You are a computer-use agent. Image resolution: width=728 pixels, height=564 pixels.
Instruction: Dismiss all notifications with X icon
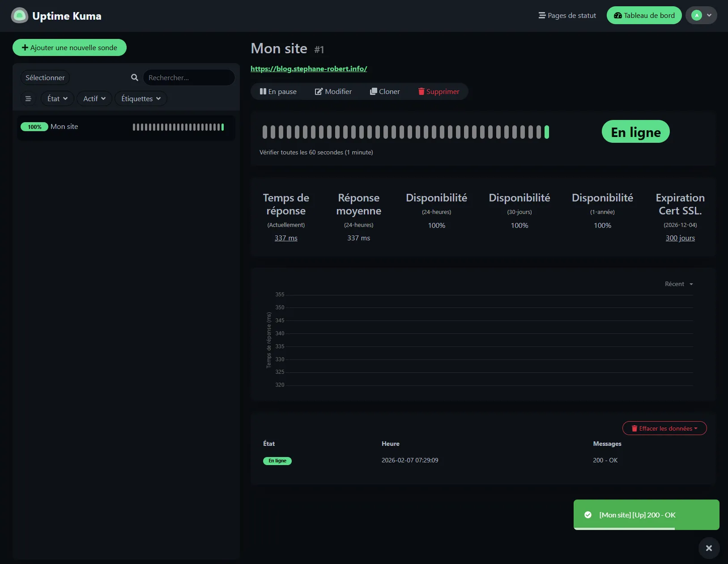[709, 548]
